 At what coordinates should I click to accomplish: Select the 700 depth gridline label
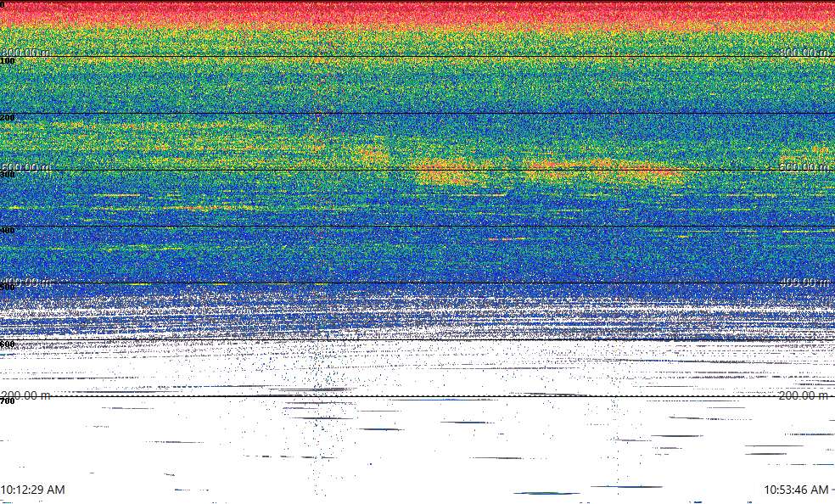point(8,401)
